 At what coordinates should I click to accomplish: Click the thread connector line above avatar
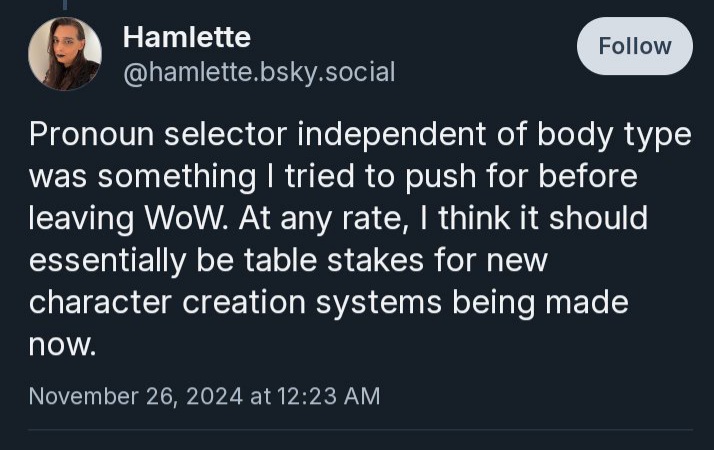click(65, 5)
